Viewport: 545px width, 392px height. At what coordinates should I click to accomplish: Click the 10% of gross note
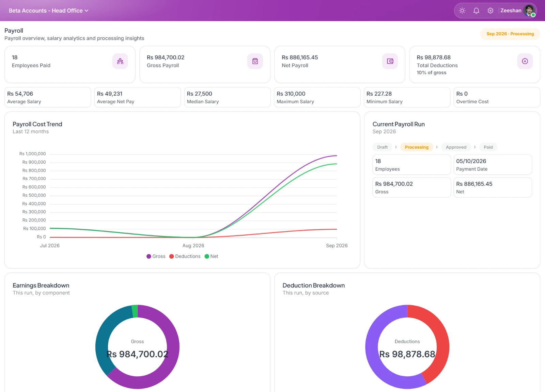click(x=431, y=72)
